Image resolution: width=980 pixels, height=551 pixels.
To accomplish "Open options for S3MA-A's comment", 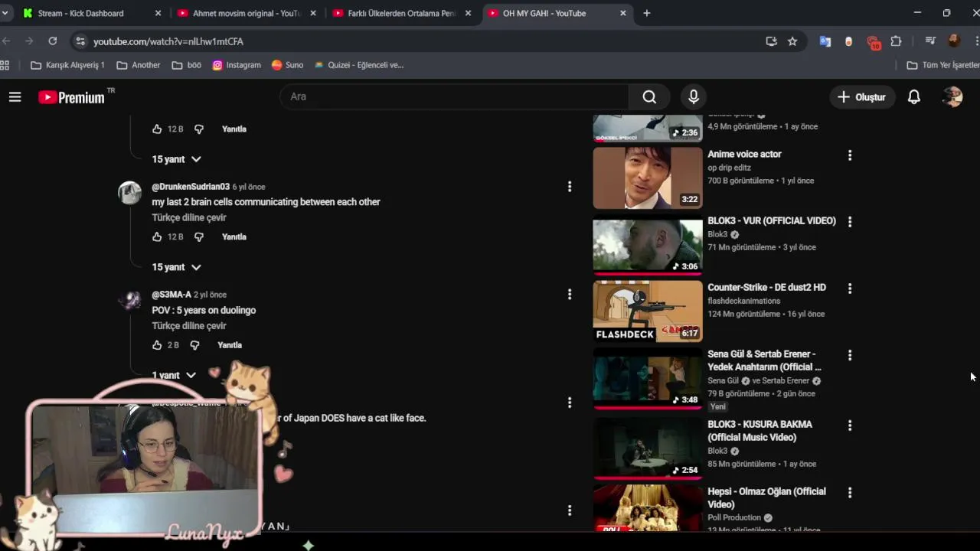I will pos(569,295).
